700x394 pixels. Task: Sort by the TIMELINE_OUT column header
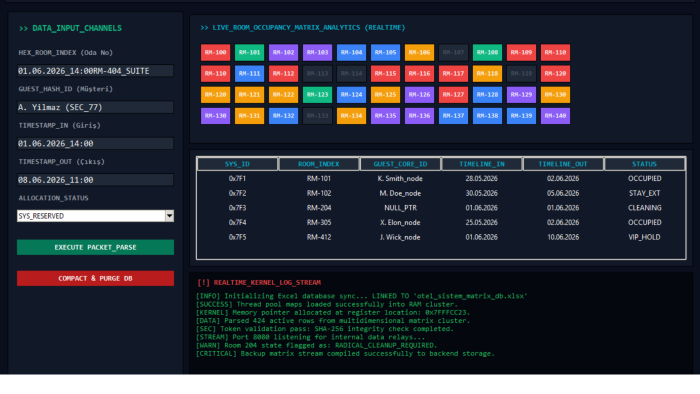(x=563, y=164)
